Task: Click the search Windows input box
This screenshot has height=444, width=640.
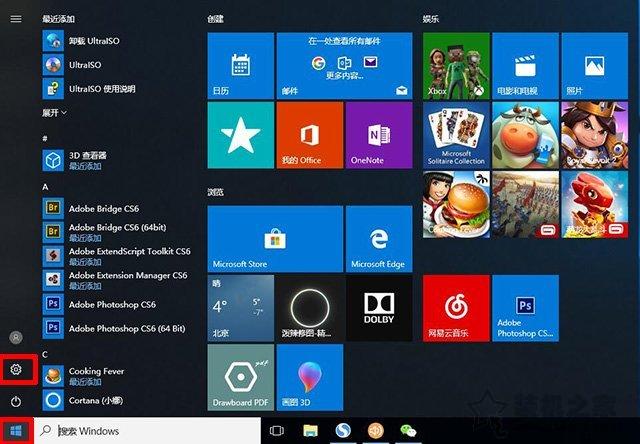Action: [x=147, y=431]
